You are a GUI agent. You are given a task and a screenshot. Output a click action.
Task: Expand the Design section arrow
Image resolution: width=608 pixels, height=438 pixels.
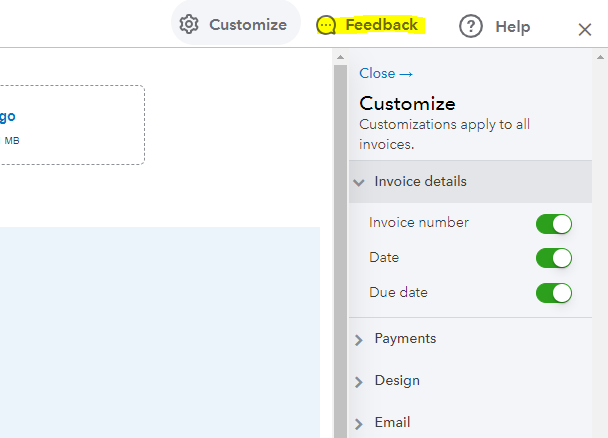(x=359, y=382)
